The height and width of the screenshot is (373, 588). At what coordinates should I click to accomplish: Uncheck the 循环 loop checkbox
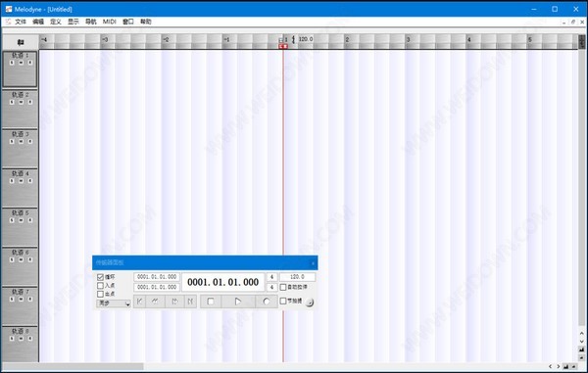point(100,277)
